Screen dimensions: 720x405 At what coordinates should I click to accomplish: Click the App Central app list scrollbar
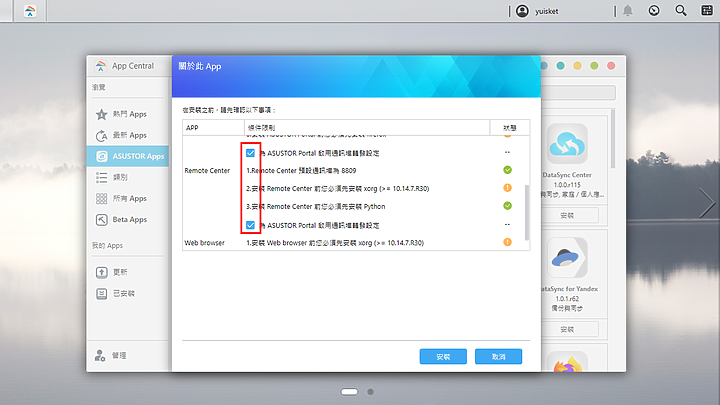point(613,138)
